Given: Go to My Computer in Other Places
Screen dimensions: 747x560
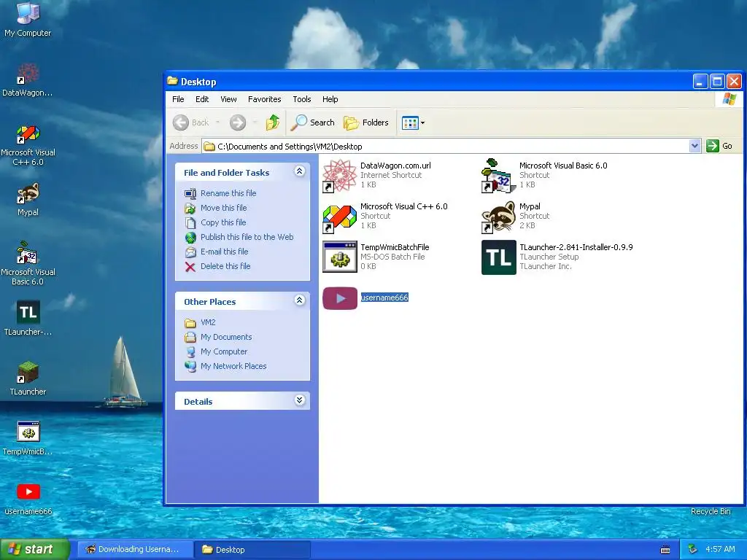Looking at the screenshot, I should [x=223, y=351].
